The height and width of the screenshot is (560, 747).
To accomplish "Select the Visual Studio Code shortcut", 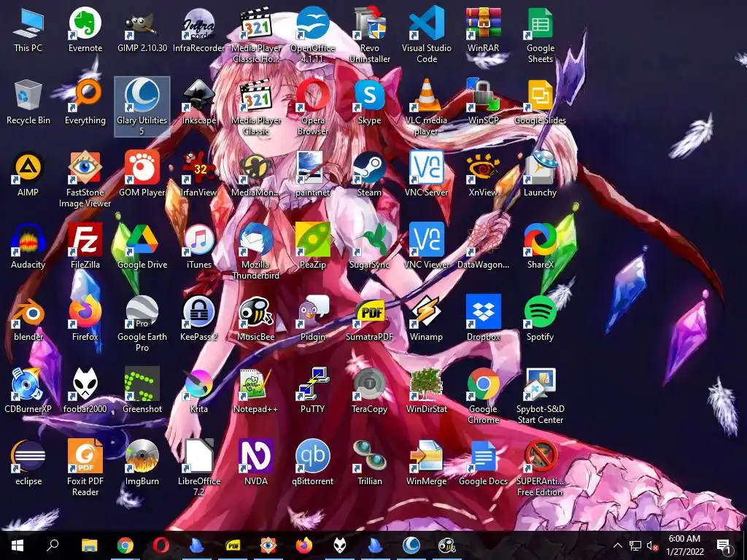I will pyautogui.click(x=426, y=36).
